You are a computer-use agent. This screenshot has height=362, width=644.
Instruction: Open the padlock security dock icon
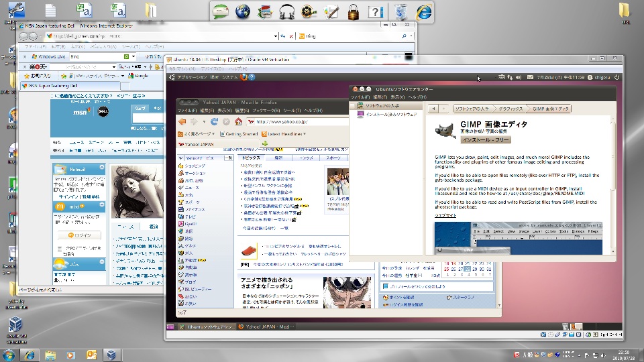(x=354, y=12)
